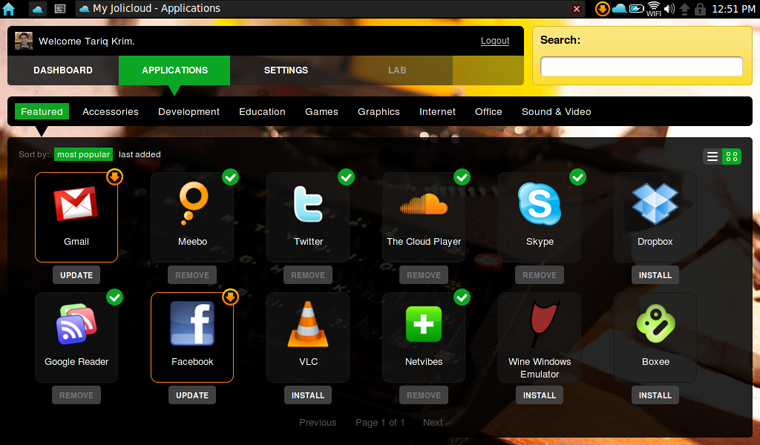
Task: Go to the Next page link
Action: pos(433,422)
